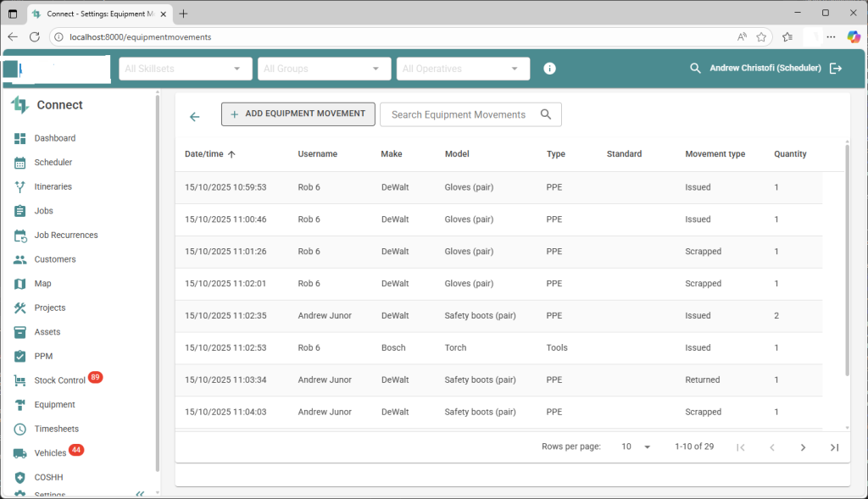
Task: Click Andrew Junor in 11:02:35 row
Action: click(x=325, y=316)
